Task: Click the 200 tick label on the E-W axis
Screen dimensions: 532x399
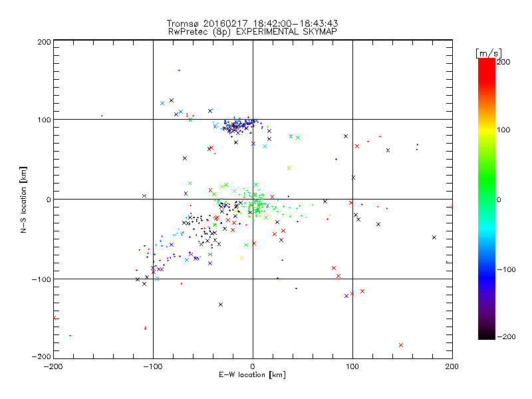Action: click(452, 366)
